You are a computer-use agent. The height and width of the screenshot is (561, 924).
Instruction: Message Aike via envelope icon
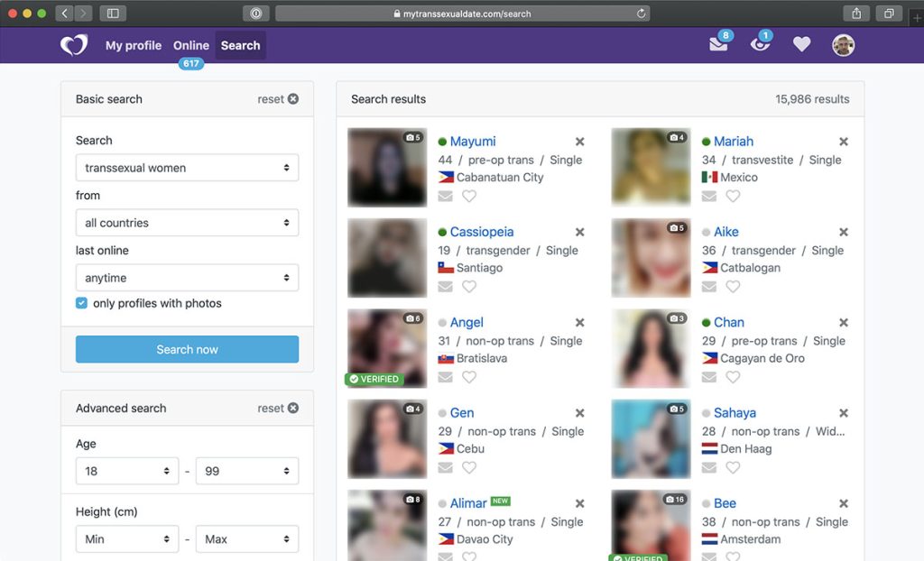click(709, 287)
